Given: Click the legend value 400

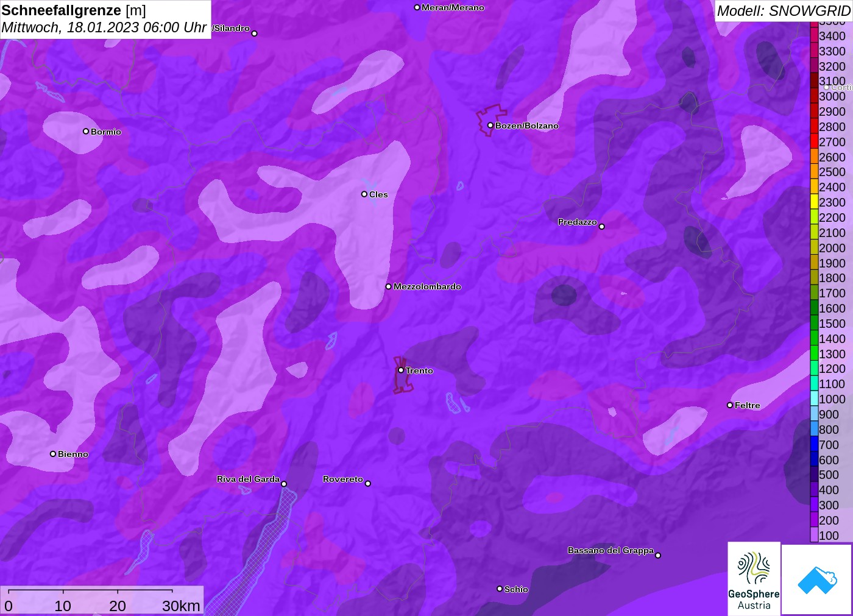Looking at the screenshot, I should point(829,490).
